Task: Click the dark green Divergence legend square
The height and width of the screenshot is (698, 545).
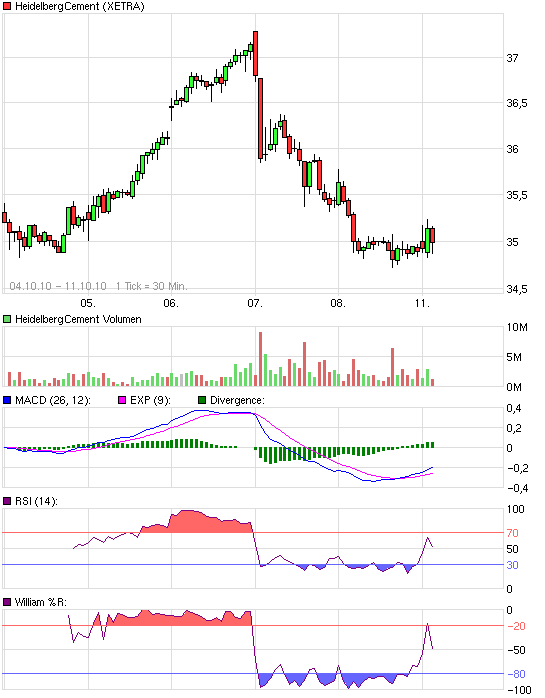Action: (x=202, y=400)
